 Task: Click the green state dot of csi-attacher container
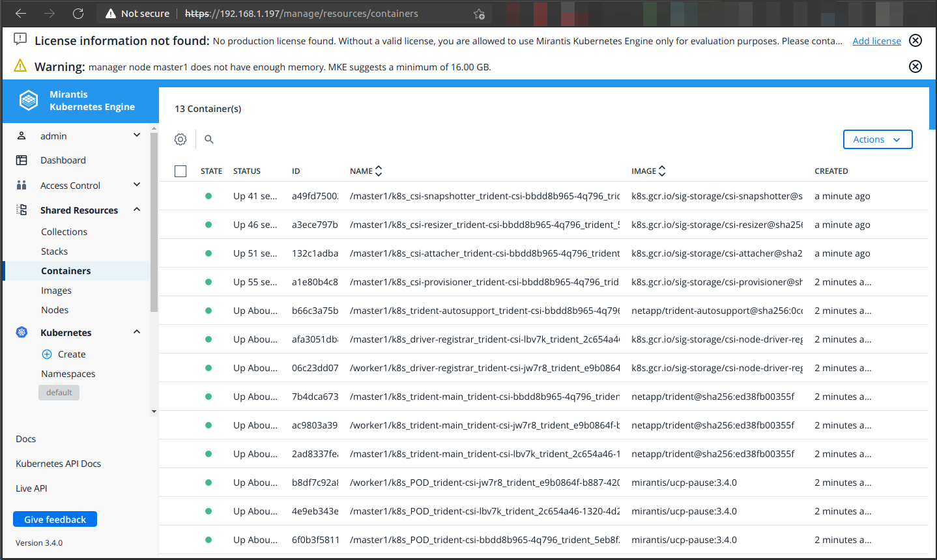[x=209, y=253]
